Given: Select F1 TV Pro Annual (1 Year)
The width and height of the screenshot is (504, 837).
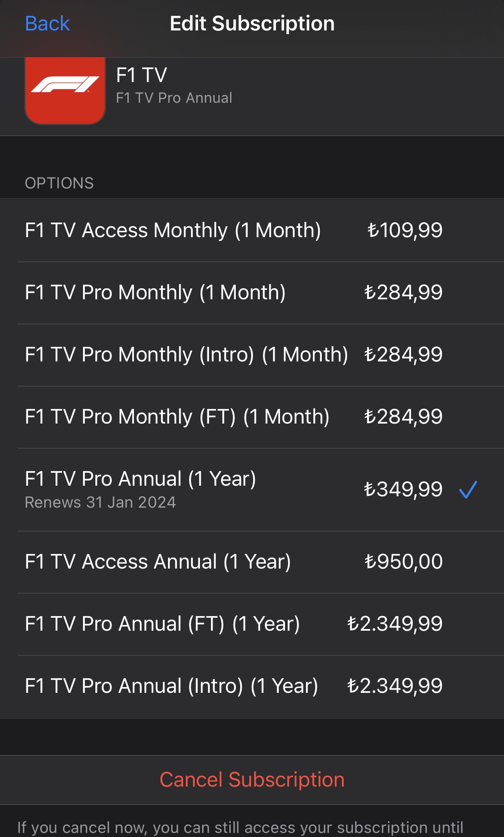Looking at the screenshot, I should [140, 479].
